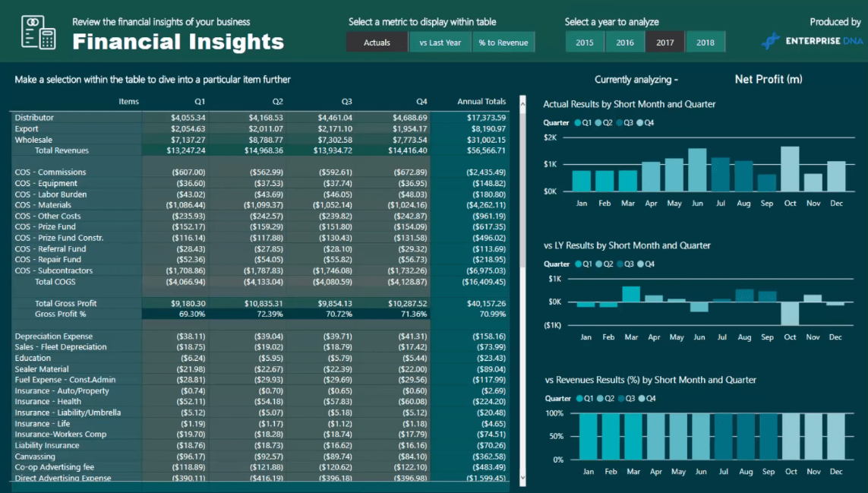Click the Jun bar in Actual Results chart
Screen dimensions: 868x493
tap(697, 169)
